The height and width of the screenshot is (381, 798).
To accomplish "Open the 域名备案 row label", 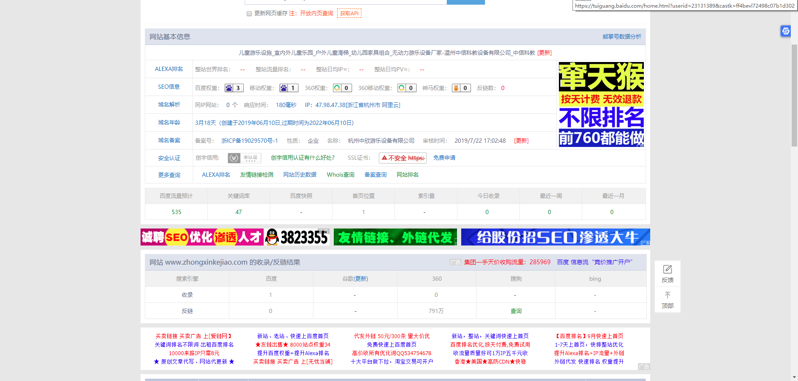I will [x=169, y=140].
